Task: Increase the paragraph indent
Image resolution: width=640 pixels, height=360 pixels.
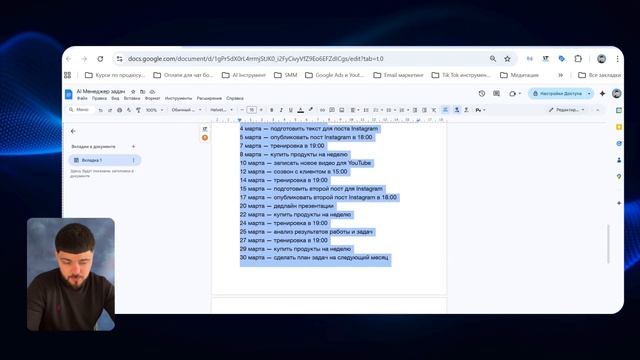Action: [424, 110]
